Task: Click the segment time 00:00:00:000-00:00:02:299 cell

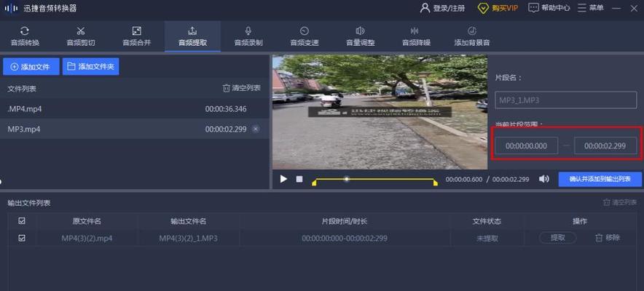Action: click(345, 238)
